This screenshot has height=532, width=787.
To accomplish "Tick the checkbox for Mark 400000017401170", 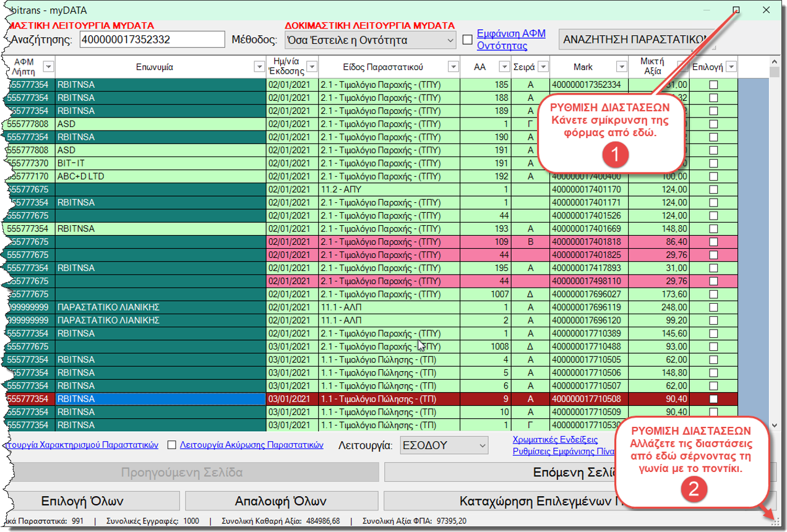I will [713, 189].
